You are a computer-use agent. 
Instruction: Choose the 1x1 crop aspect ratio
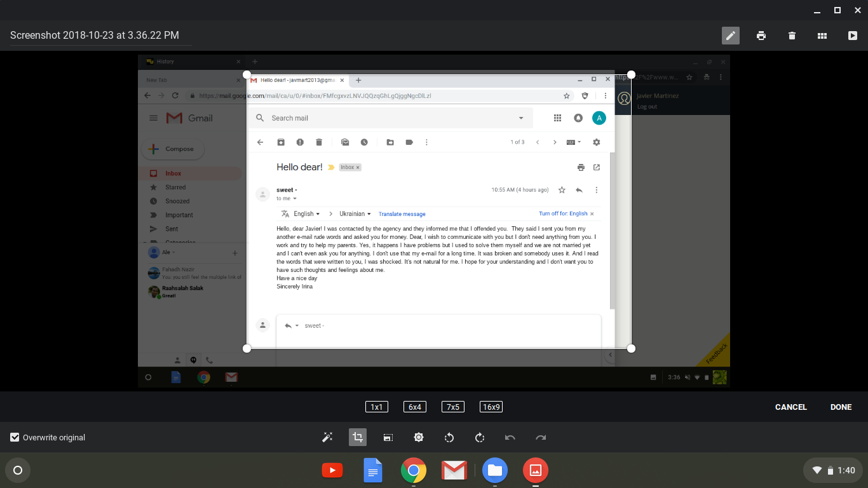coord(377,407)
